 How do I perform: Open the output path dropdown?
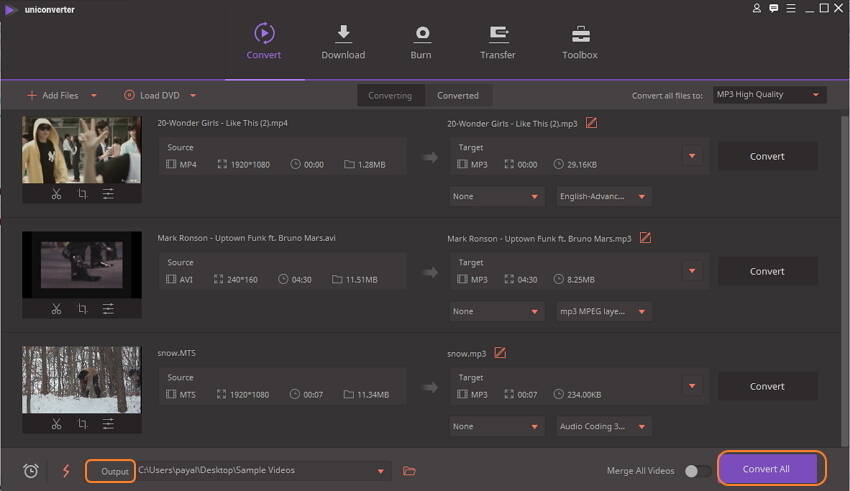(x=381, y=471)
